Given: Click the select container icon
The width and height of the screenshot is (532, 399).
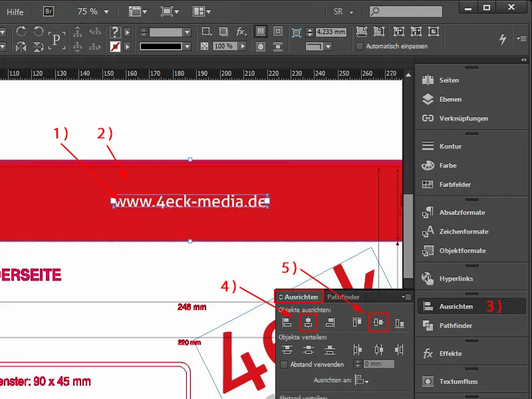Looking at the screenshot, I should pyautogui.click(x=78, y=31).
